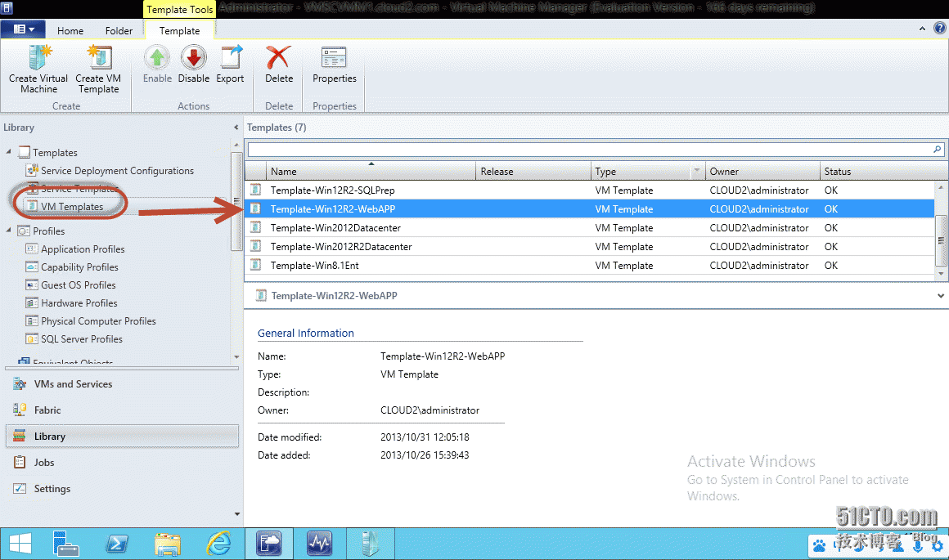Viewport: 949px width, 560px height.
Task: Open Capability Profiles
Action: pos(80,267)
